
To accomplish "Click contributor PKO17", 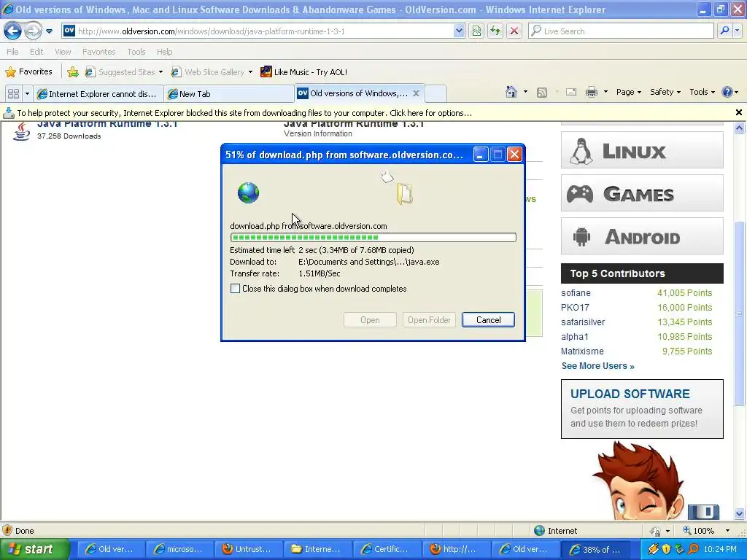I will (x=575, y=308).
